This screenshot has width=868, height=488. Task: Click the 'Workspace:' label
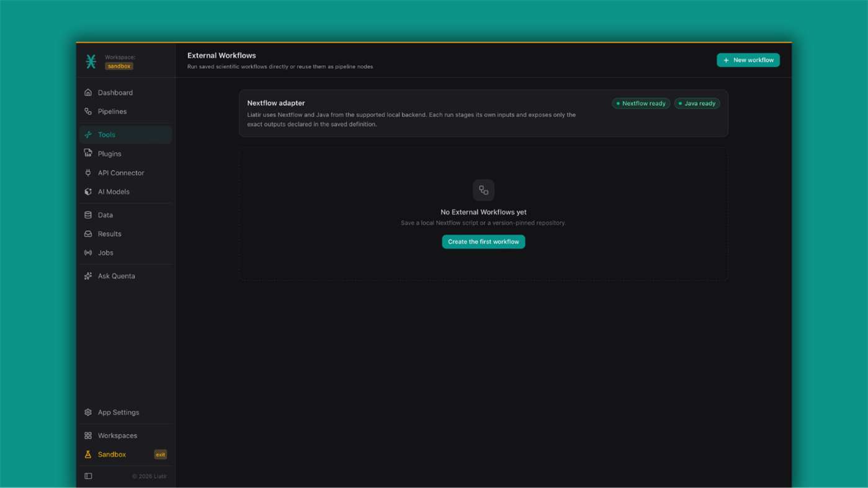point(120,57)
